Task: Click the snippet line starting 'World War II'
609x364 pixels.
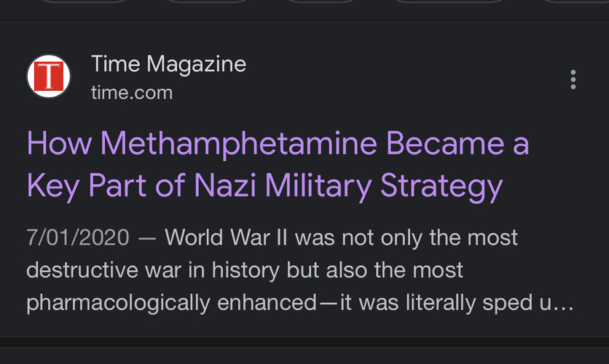Action: (x=341, y=237)
